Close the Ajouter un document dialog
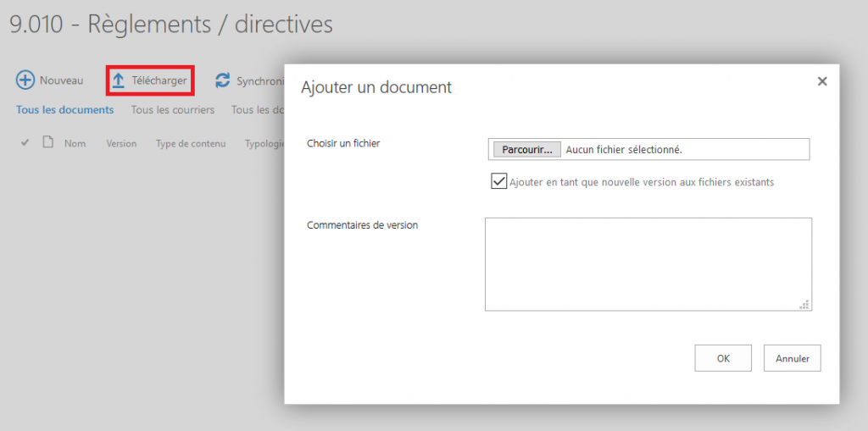This screenshot has height=431, width=868. [x=821, y=81]
